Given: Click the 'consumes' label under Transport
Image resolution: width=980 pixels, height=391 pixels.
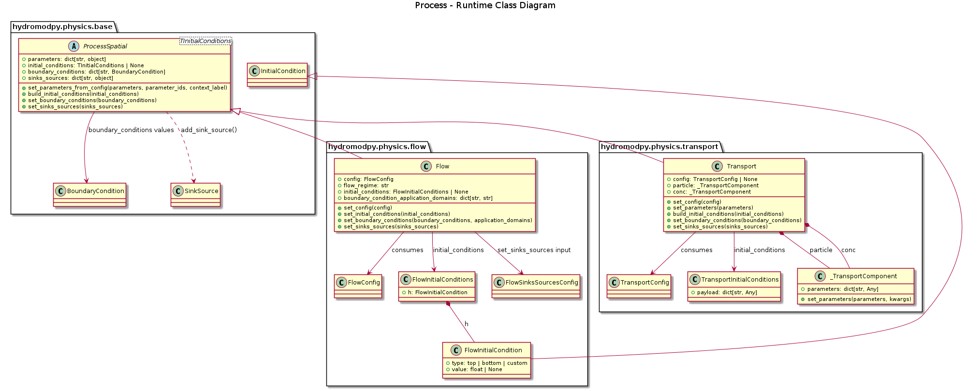Looking at the screenshot, I should tap(697, 250).
